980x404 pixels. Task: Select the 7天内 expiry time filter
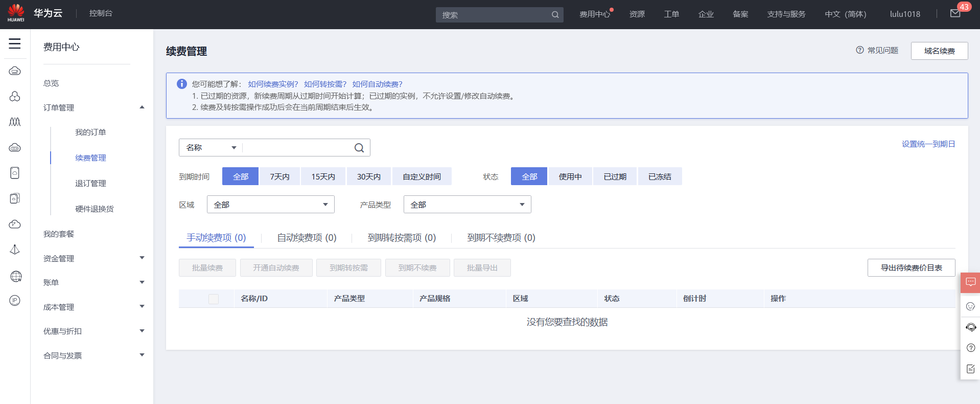tap(279, 176)
